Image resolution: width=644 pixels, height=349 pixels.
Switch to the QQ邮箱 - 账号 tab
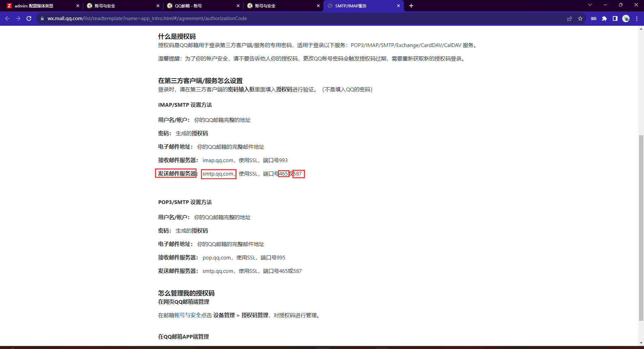coord(203,6)
